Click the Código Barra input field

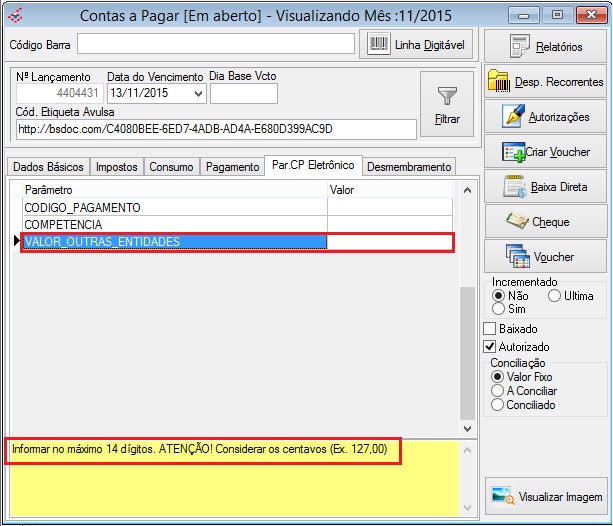(216, 44)
